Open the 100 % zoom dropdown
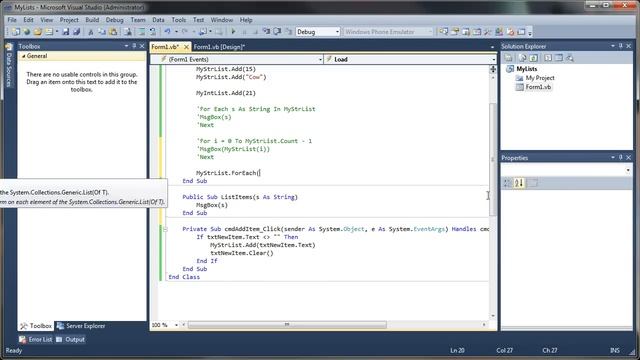The width and height of the screenshot is (640, 360). (176, 325)
